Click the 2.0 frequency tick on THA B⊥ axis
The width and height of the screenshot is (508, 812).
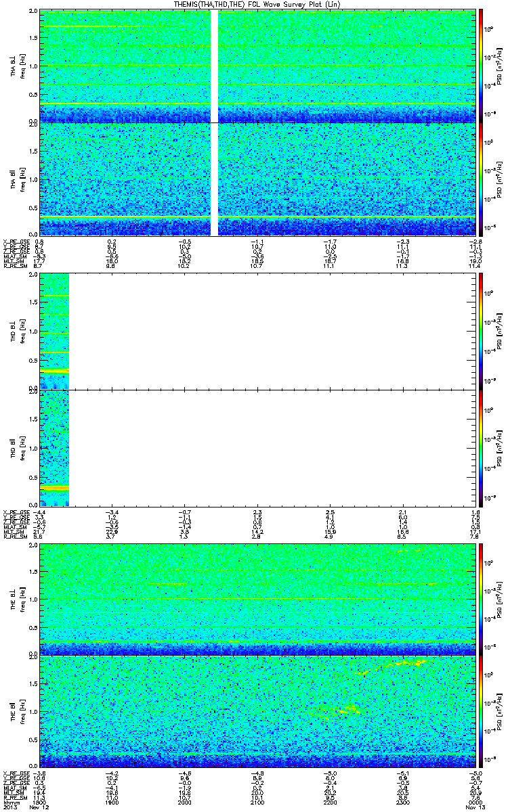point(34,12)
